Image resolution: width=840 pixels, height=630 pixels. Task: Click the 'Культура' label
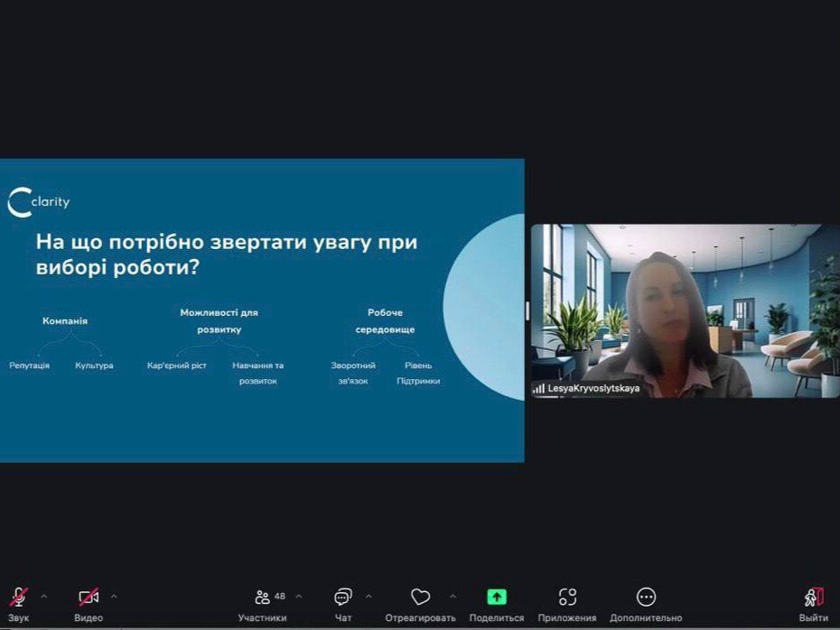click(94, 366)
